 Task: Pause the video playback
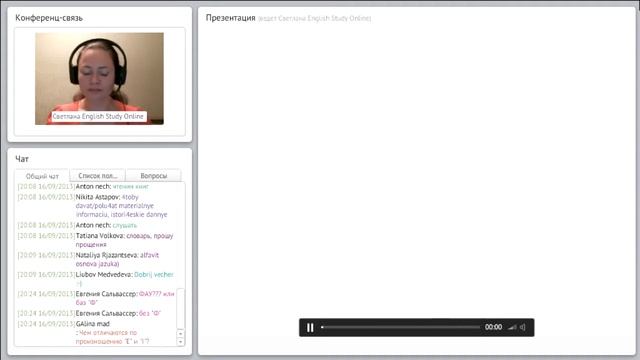tap(310, 327)
